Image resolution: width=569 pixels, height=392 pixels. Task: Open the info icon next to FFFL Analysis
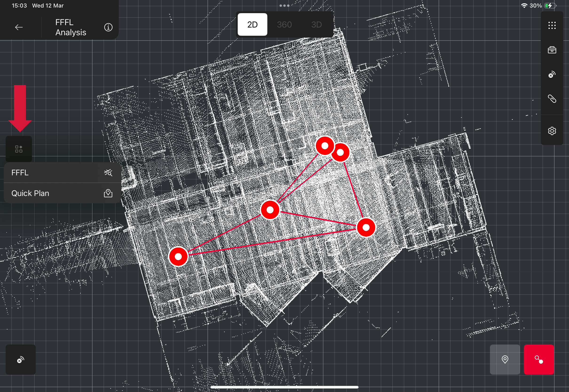[x=108, y=27]
